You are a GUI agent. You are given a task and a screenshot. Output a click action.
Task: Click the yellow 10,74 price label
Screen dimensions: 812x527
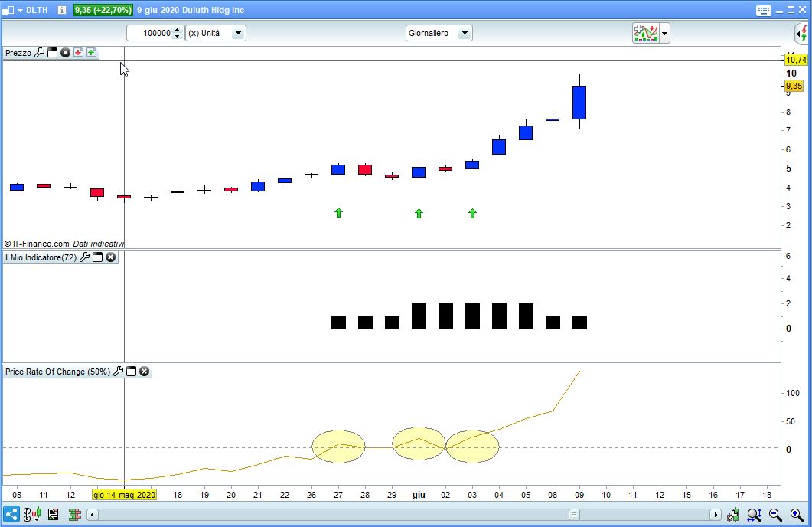click(796, 60)
